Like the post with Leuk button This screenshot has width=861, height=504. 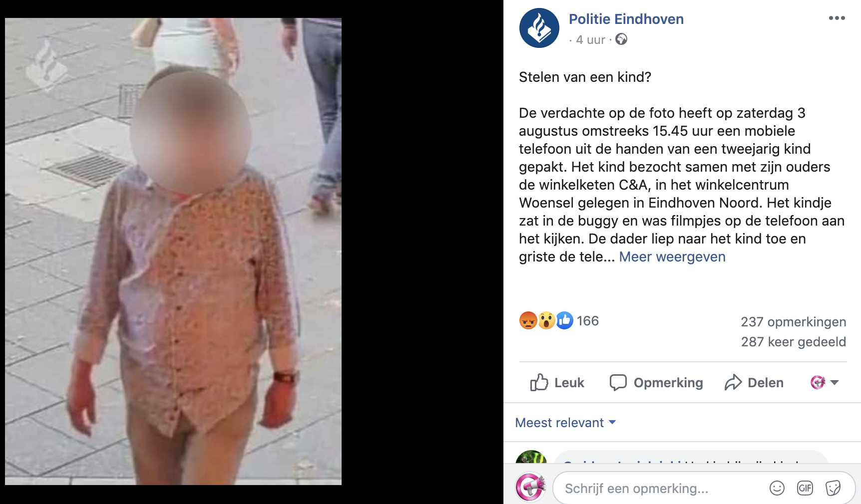pos(557,383)
